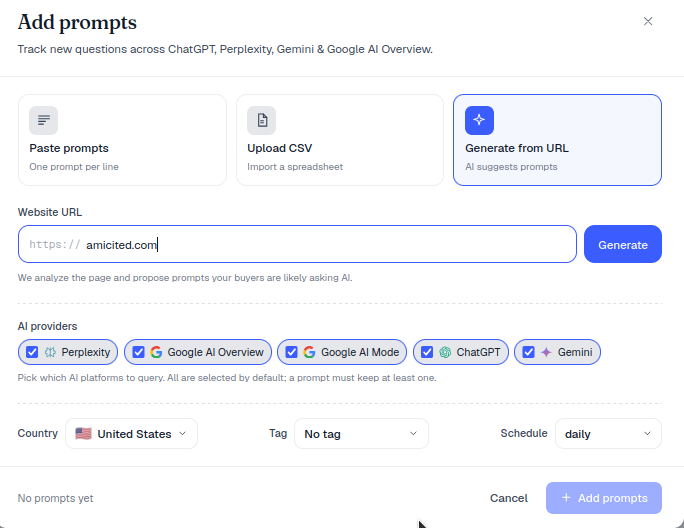Open the Schedule dropdown set to daily
This screenshot has height=528, width=684.
tap(608, 434)
